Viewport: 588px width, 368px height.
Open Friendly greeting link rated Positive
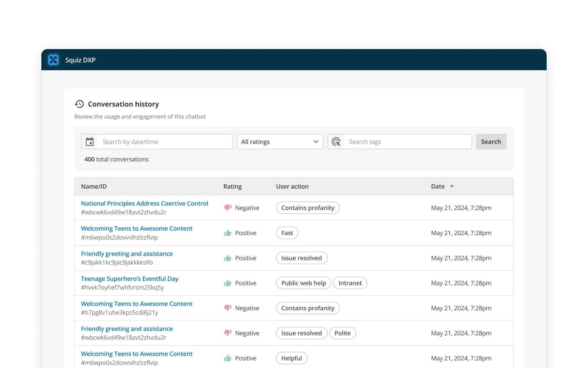pos(127,254)
